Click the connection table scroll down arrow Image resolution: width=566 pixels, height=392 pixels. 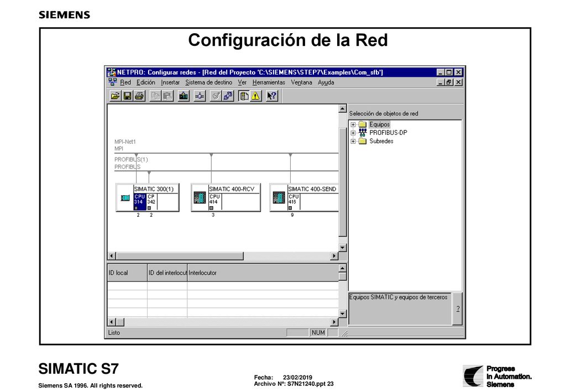click(343, 313)
